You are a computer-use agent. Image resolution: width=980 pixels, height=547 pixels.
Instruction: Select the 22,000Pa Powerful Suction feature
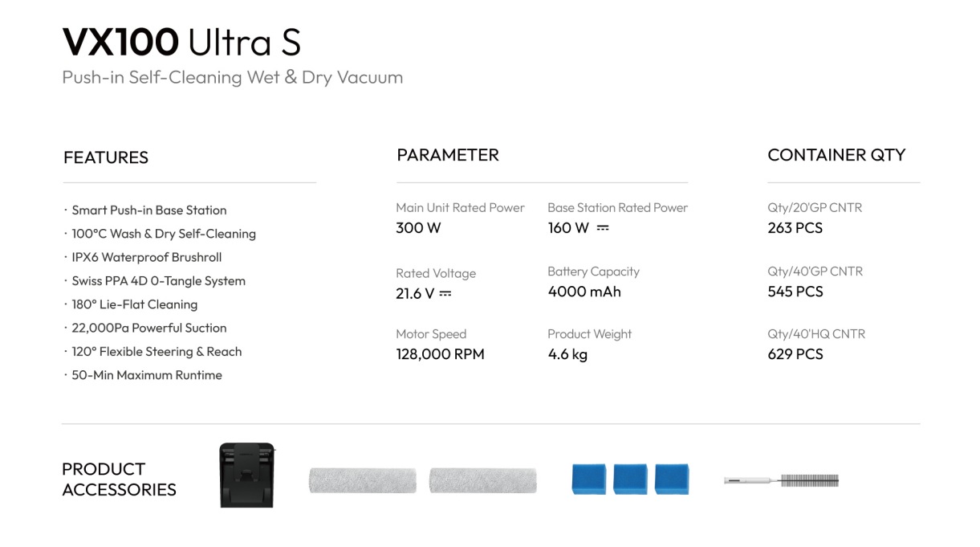click(148, 328)
